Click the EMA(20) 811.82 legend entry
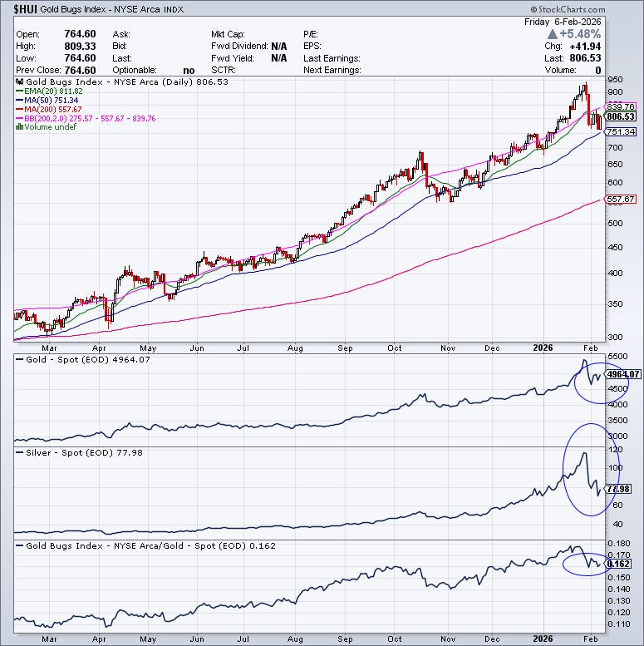 53,91
